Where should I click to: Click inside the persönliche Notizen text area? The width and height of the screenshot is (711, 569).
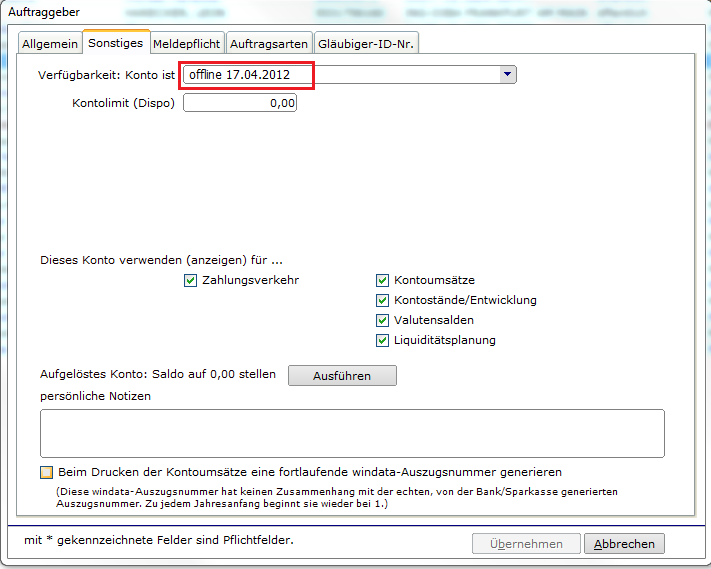tap(352, 433)
